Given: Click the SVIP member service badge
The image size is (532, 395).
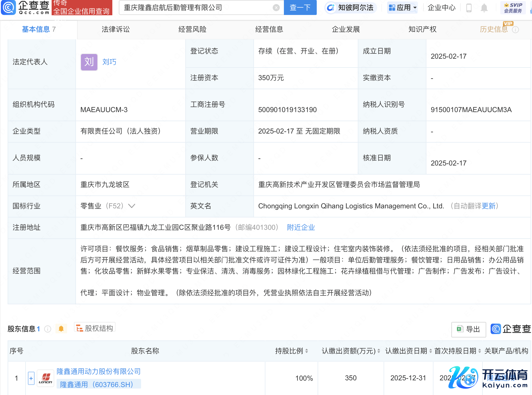Looking at the screenshot, I should pos(513,8).
